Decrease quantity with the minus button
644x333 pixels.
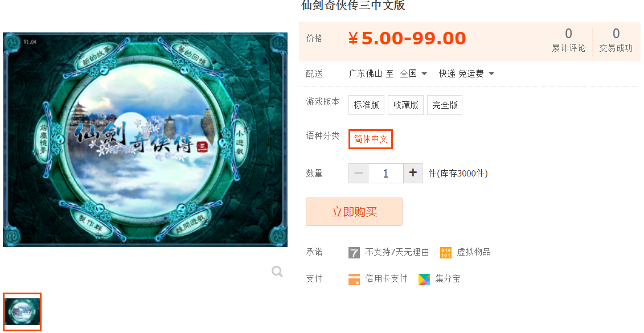click(x=359, y=173)
